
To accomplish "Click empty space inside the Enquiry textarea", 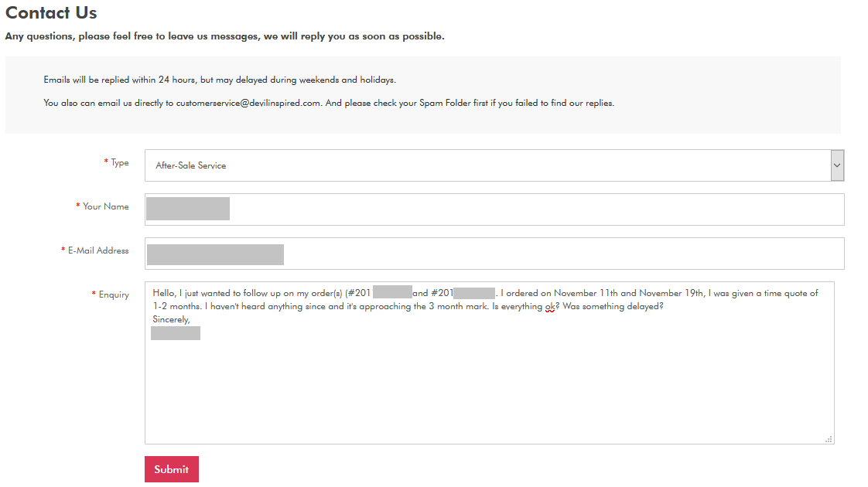I will (489, 387).
